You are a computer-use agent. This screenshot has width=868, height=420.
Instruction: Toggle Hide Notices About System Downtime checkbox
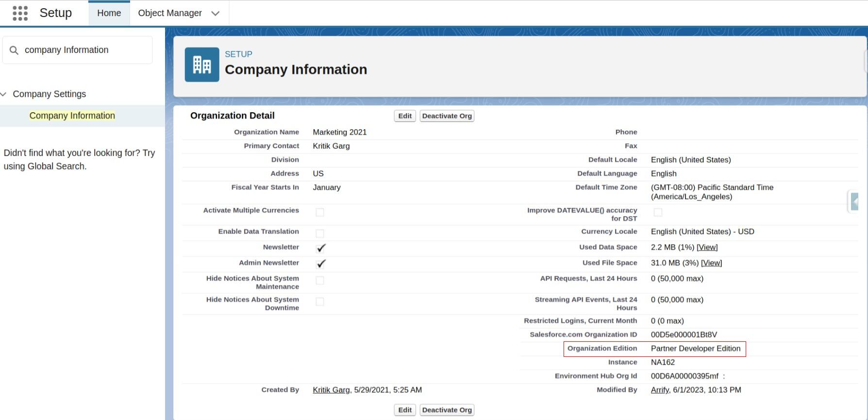click(x=320, y=302)
